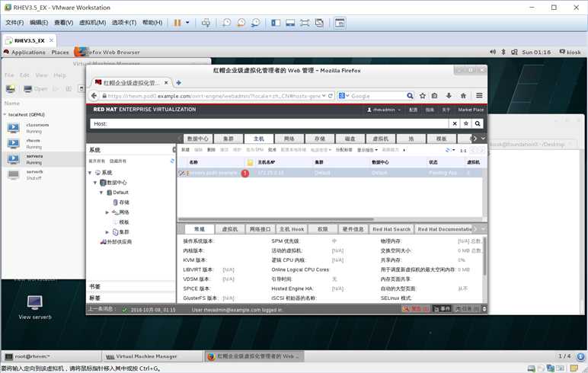Open a new Firefox tab with plus icon
Screen dimensions: 588x373
point(178,83)
